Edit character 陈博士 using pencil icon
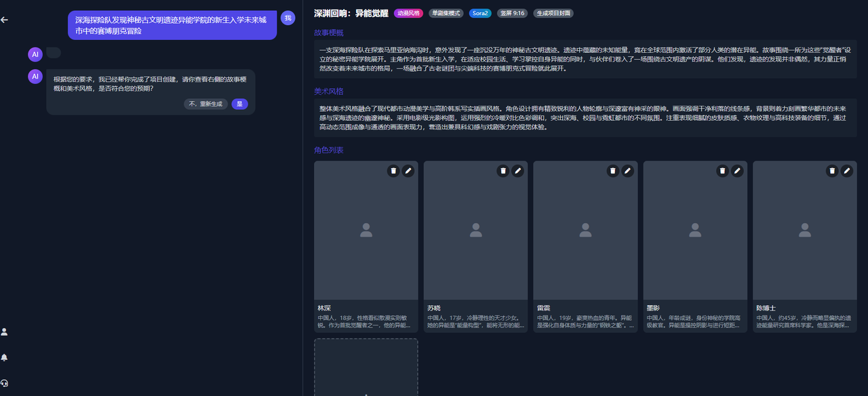This screenshot has height=396, width=868. point(846,171)
